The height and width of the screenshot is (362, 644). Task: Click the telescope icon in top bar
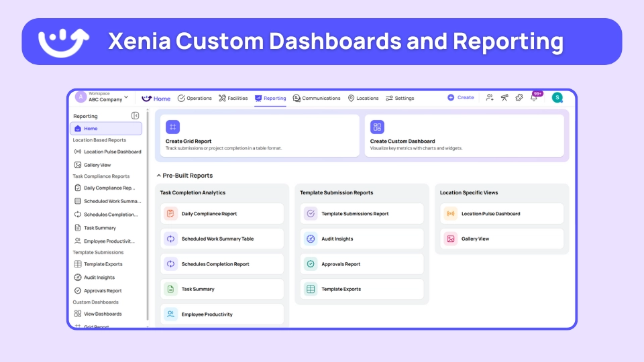pyautogui.click(x=504, y=98)
